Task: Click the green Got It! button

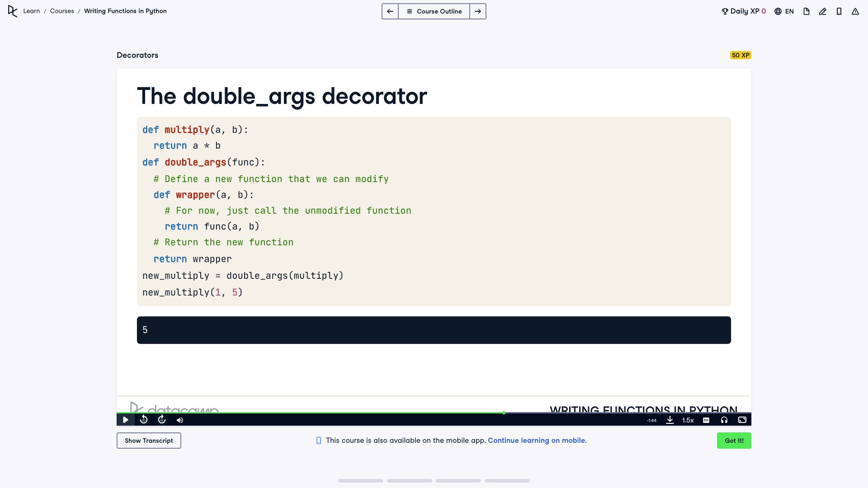Action: pyautogui.click(x=734, y=441)
